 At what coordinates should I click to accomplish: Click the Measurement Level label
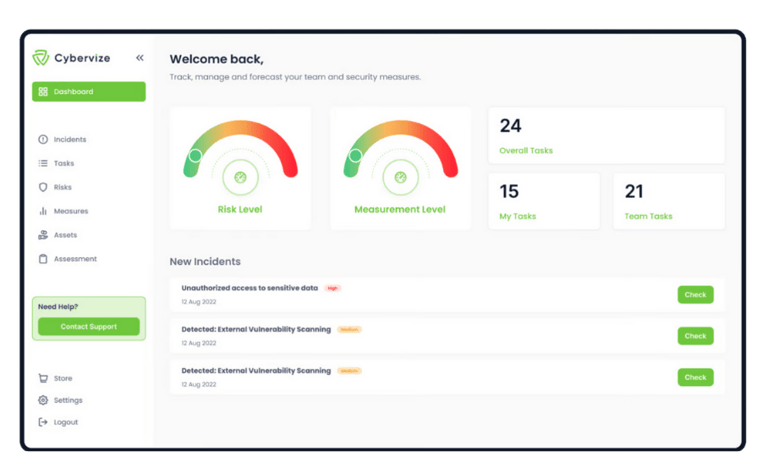[400, 209]
